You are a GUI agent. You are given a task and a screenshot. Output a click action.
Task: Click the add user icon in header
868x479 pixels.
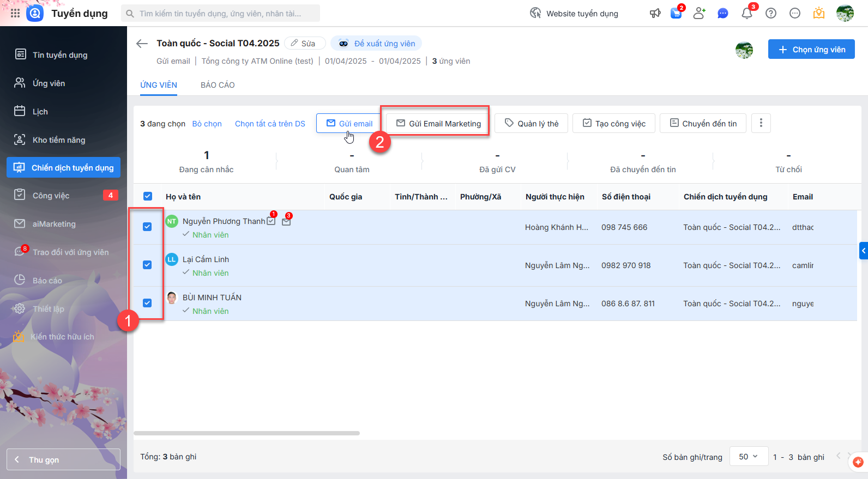tap(699, 13)
